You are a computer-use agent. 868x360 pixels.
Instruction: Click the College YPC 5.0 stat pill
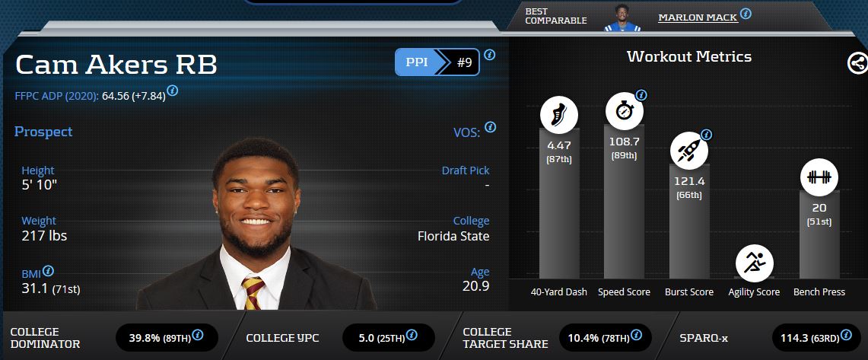tap(389, 337)
